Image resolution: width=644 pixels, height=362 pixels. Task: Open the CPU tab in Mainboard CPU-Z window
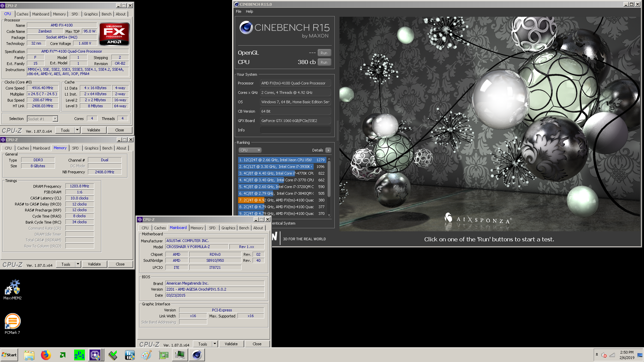145,228
